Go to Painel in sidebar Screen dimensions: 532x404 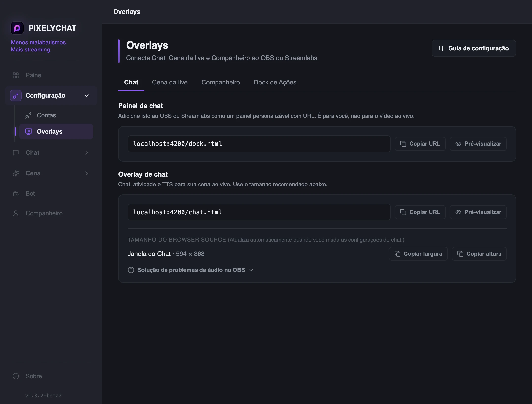[34, 75]
